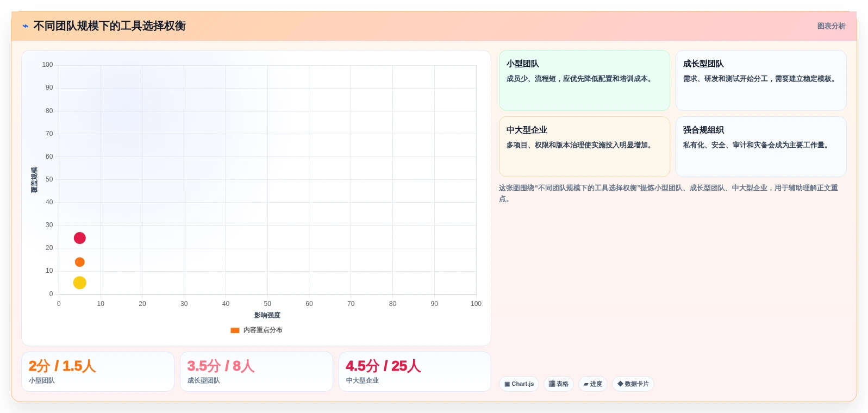Viewport: 868px width, 413px height.
Task: Open the 中大型企业 info card
Action: pyautogui.click(x=584, y=147)
